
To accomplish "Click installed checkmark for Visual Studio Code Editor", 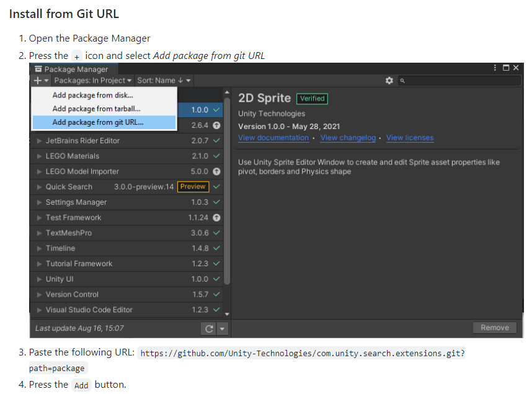I will 216,310.
